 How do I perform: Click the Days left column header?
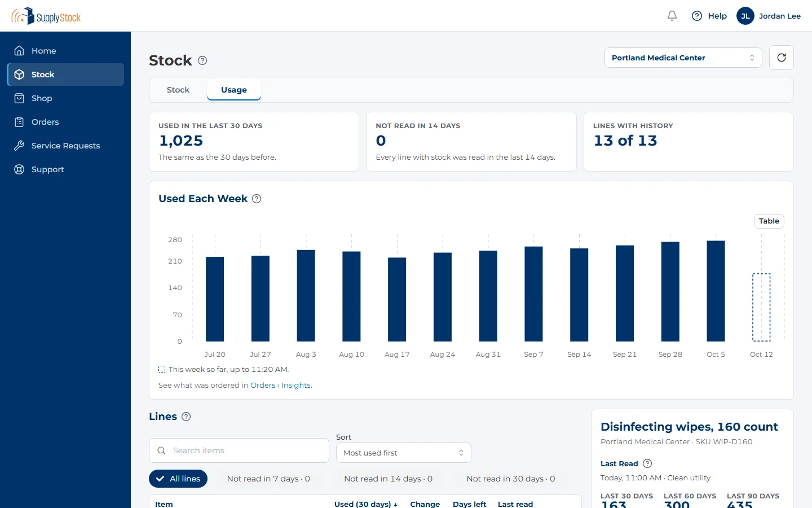click(x=469, y=504)
